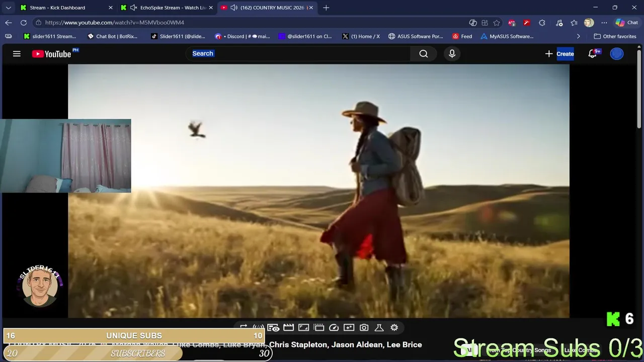Open (1) Home / X favorite

click(x=361, y=36)
